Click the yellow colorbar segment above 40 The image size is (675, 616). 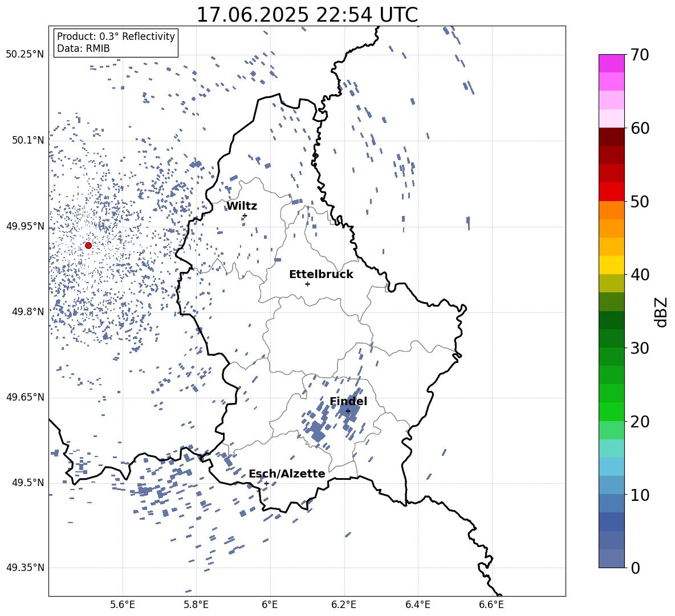pyautogui.click(x=611, y=265)
